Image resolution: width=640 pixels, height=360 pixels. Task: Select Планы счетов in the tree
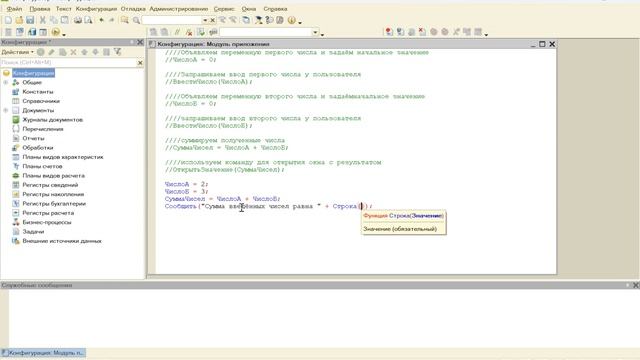(42, 166)
